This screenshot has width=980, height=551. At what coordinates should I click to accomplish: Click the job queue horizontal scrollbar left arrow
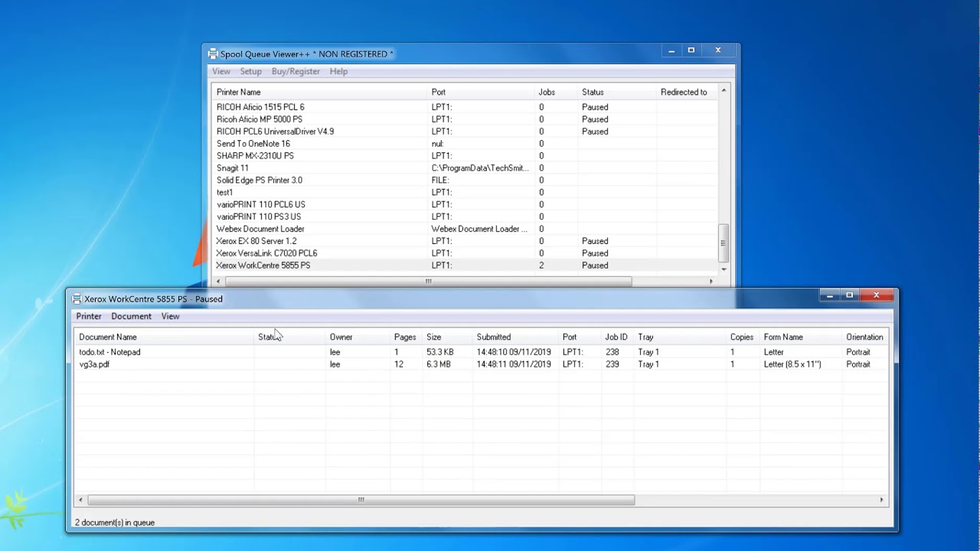coord(80,500)
